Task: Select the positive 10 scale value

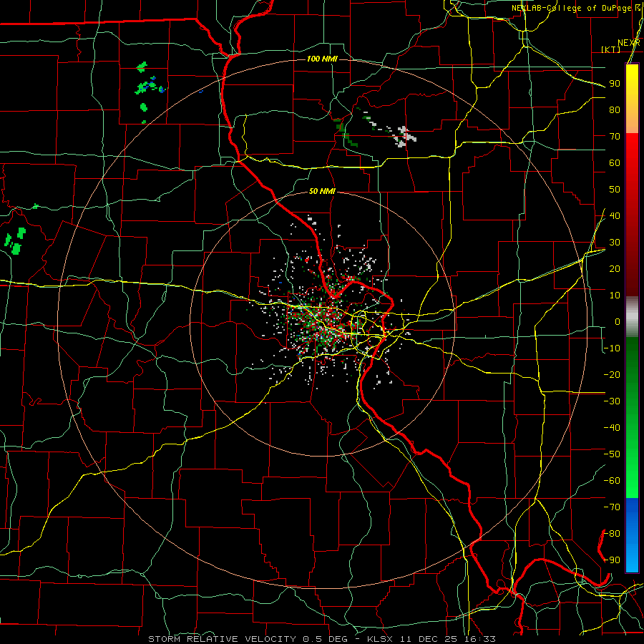Action: point(615,296)
